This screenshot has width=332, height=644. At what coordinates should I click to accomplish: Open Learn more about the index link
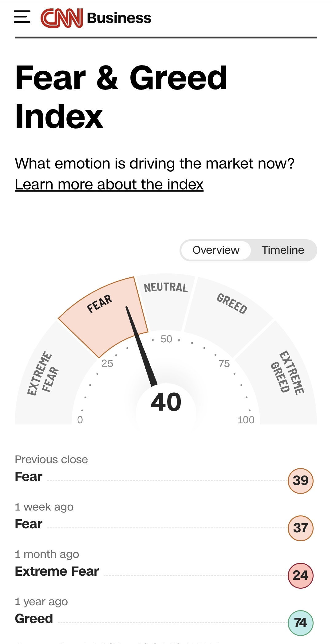pyautogui.click(x=109, y=185)
